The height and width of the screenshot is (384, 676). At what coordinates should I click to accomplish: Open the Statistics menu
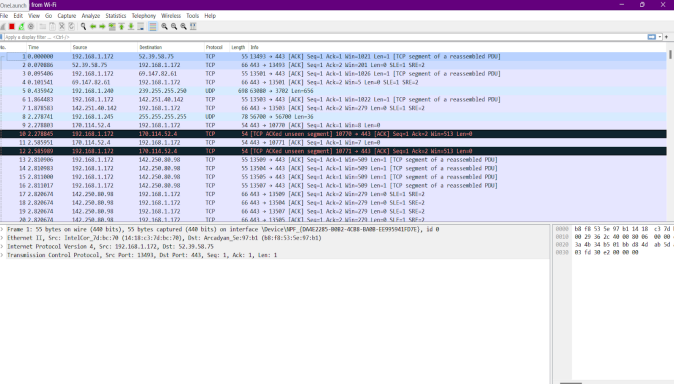click(x=116, y=16)
